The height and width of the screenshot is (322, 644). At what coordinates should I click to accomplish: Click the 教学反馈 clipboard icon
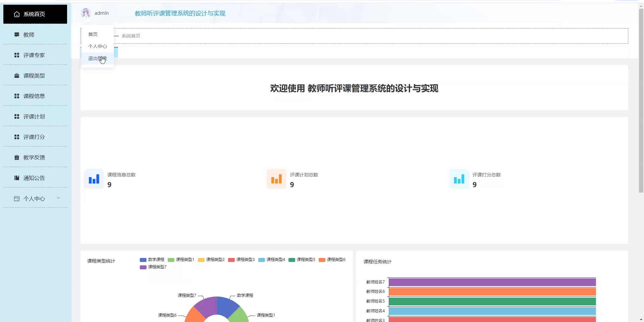[x=17, y=157]
